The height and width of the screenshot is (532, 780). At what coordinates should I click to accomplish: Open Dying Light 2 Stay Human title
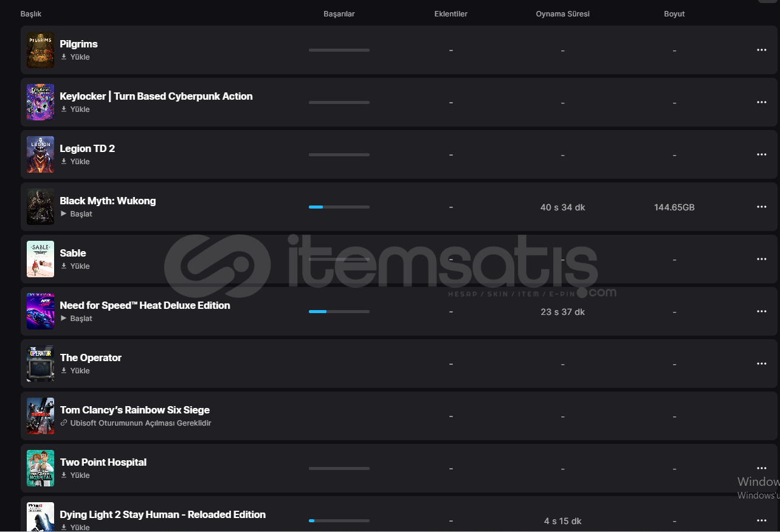162,514
